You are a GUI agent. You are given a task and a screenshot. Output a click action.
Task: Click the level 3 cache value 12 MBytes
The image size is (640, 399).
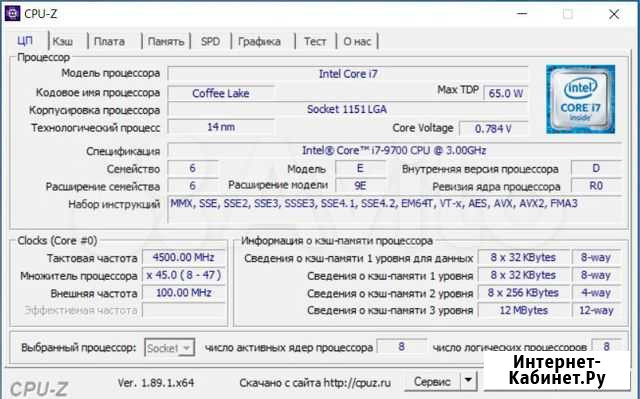(x=523, y=310)
